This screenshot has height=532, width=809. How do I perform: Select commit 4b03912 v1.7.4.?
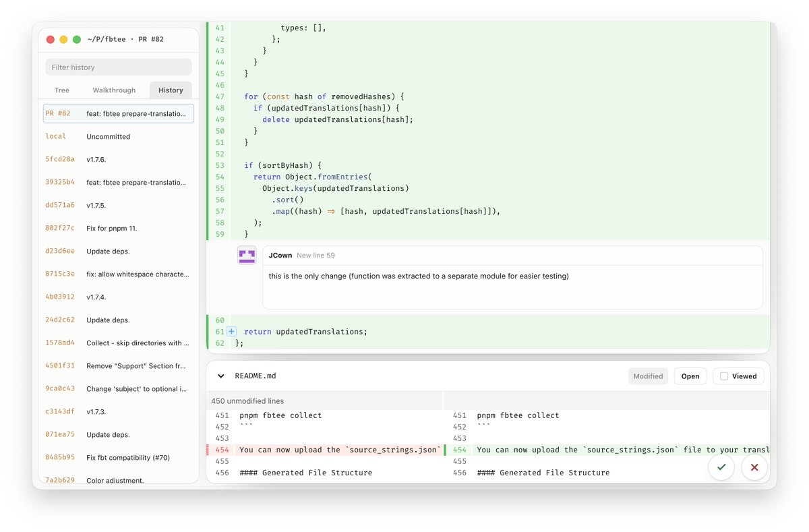(119, 297)
